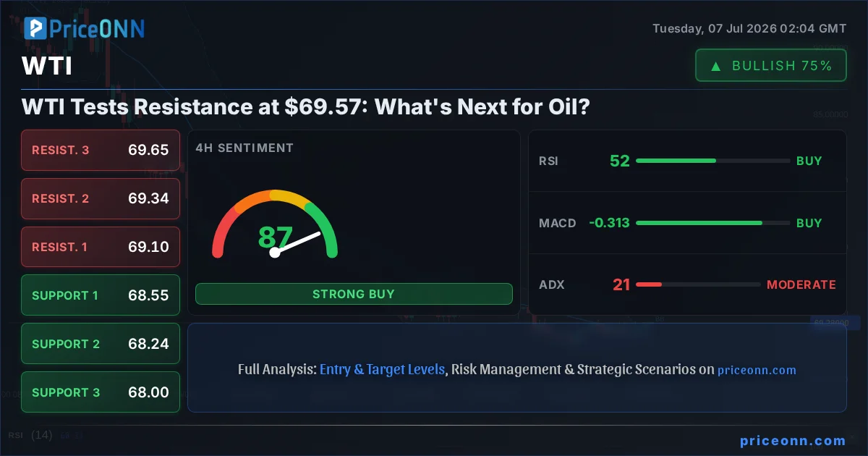
Task: Click the MACD value -0.313
Action: [609, 223]
